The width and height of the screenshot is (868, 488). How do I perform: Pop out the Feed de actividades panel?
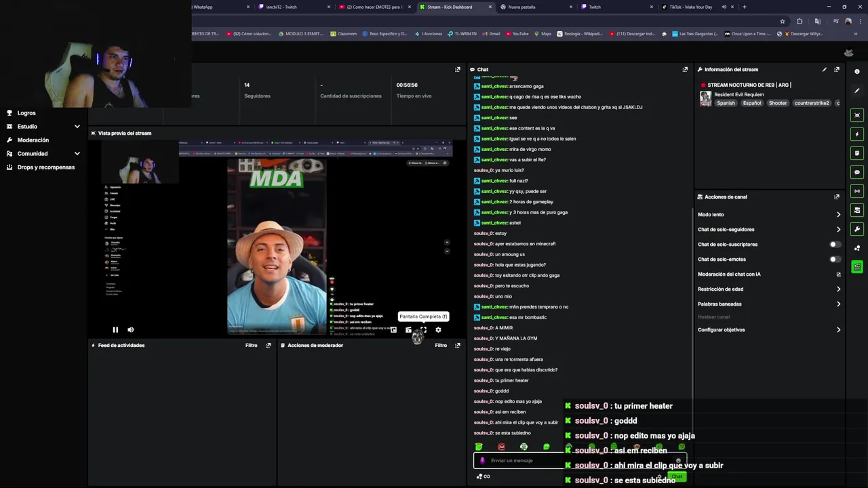[x=268, y=345]
